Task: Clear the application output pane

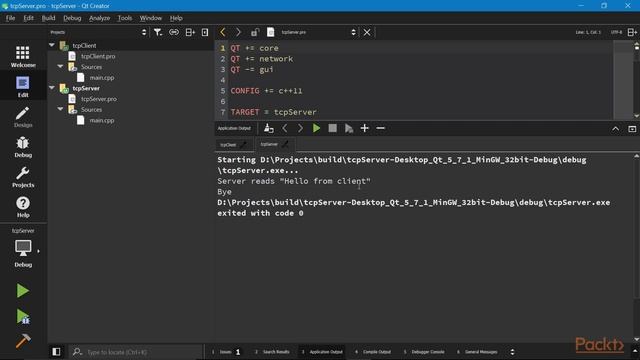Action: (268, 128)
